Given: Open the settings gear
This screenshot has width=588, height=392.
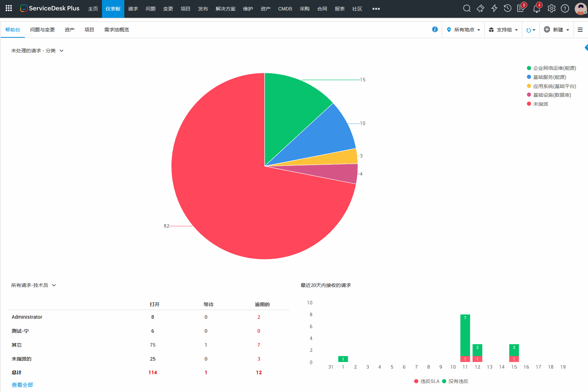Looking at the screenshot, I should pos(552,8).
